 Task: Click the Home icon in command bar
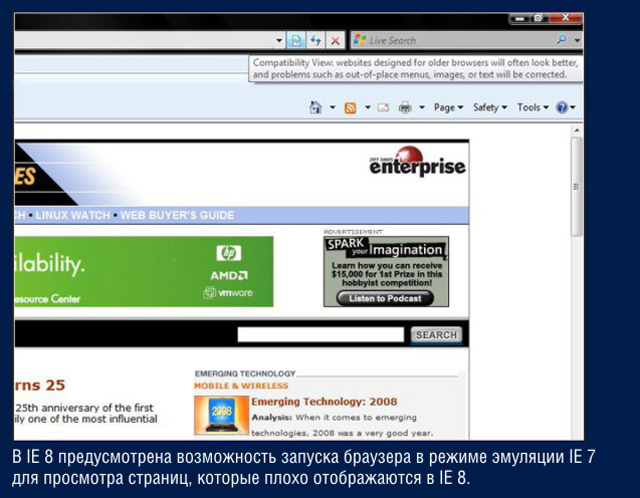pyautogui.click(x=316, y=107)
